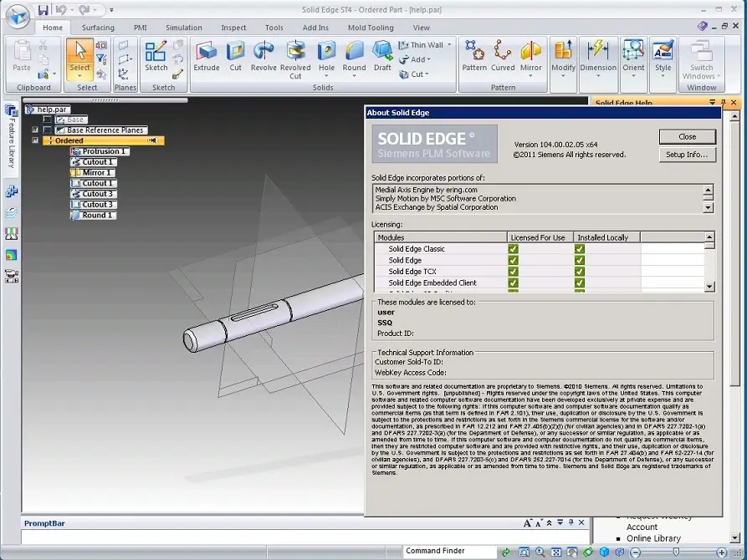Open Switch Windows dropdown
This screenshot has width=747, height=560.
[x=701, y=61]
